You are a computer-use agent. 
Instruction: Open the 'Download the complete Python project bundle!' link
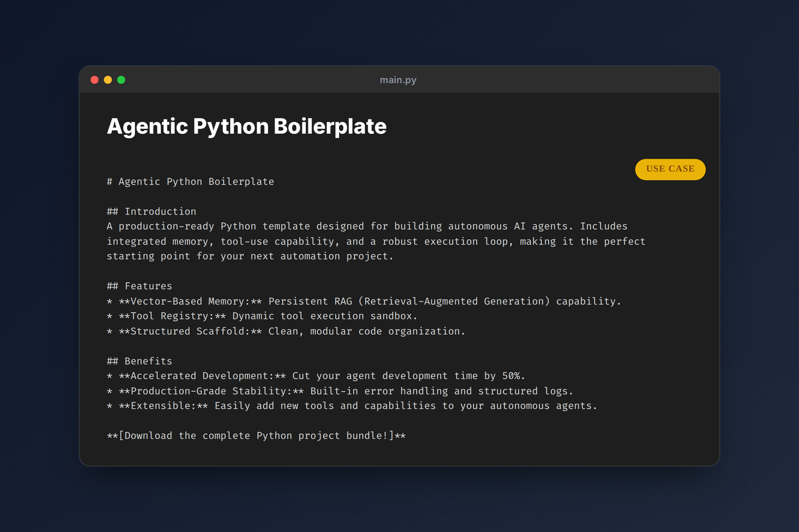tap(256, 436)
